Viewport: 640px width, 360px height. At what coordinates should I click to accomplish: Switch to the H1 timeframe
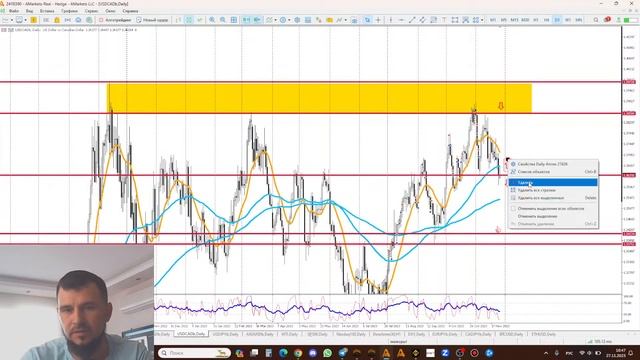tap(536, 20)
